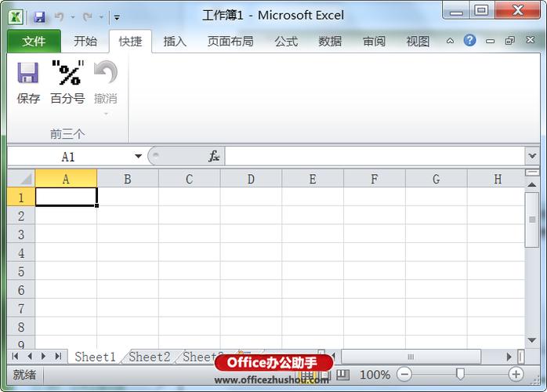547x392 pixels.
Task: Switch to the 开始 tab
Action: pyautogui.click(x=85, y=42)
